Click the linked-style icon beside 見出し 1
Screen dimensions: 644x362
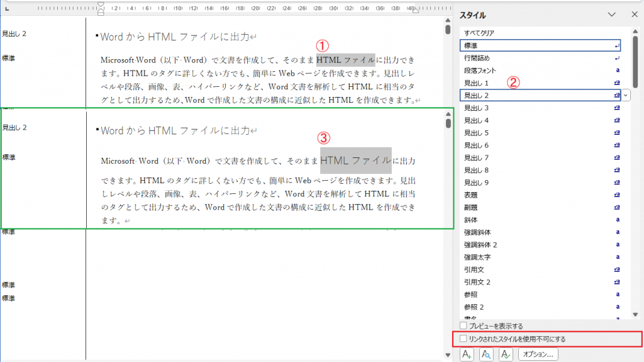click(617, 83)
